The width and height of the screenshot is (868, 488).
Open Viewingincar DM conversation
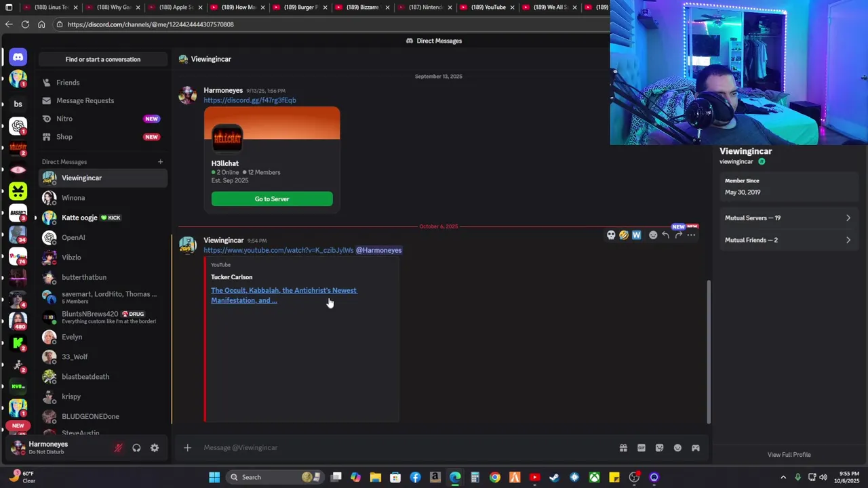point(102,178)
